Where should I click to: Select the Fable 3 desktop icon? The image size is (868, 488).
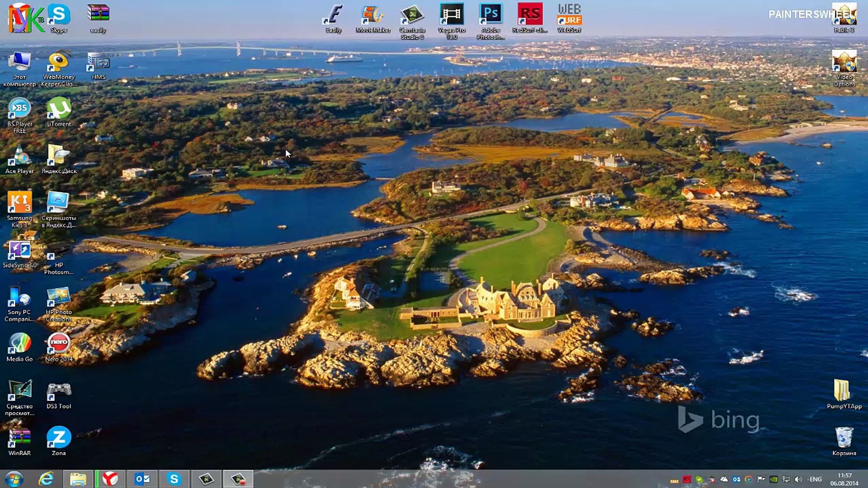[844, 18]
